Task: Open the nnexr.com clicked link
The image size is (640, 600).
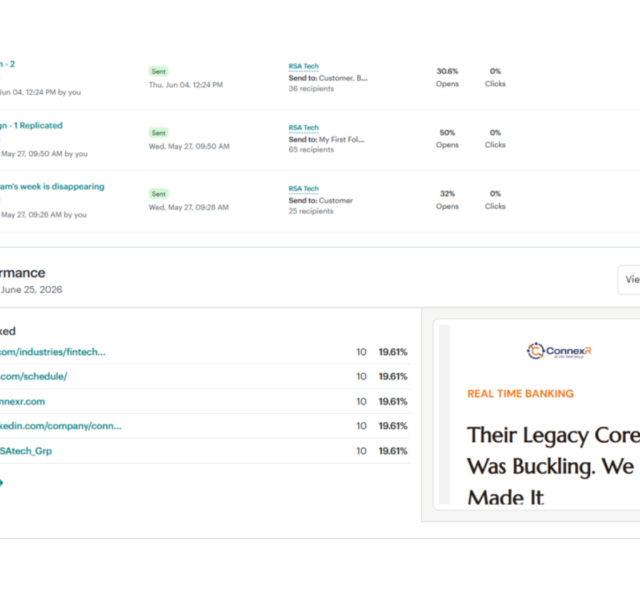Action: click(22, 402)
